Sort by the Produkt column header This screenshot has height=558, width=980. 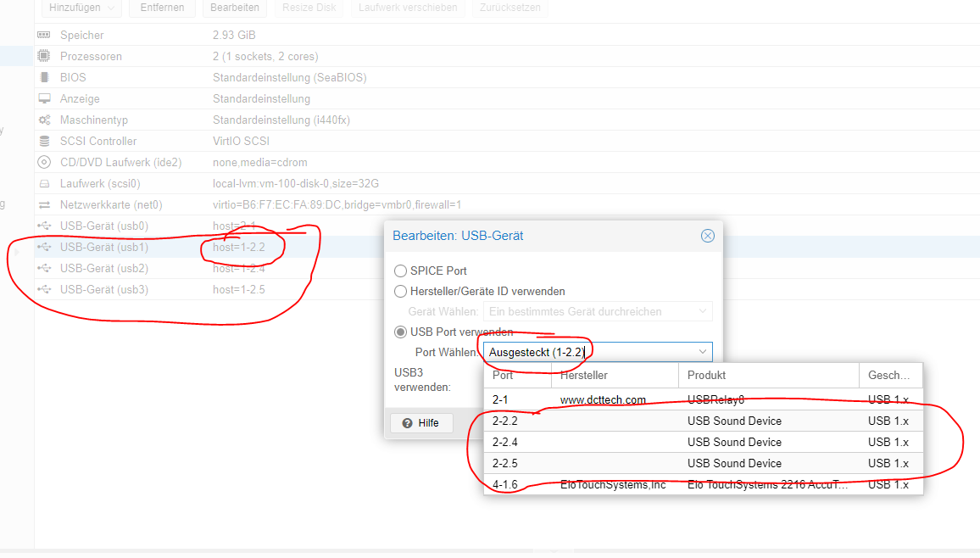(x=769, y=375)
